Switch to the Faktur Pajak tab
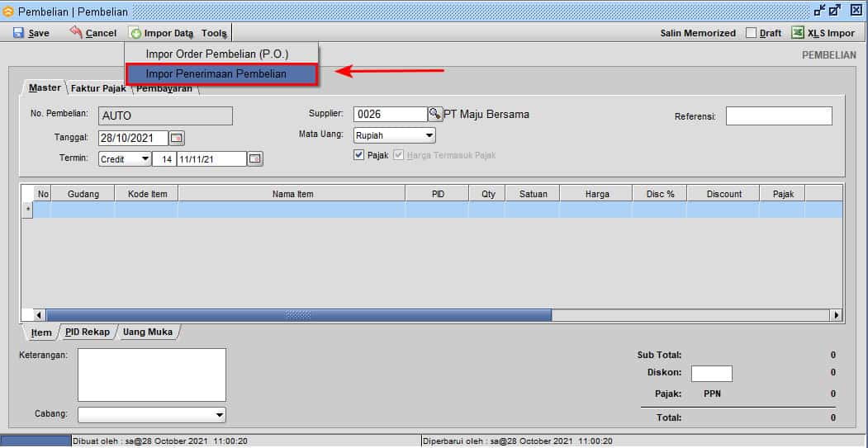 (97, 88)
